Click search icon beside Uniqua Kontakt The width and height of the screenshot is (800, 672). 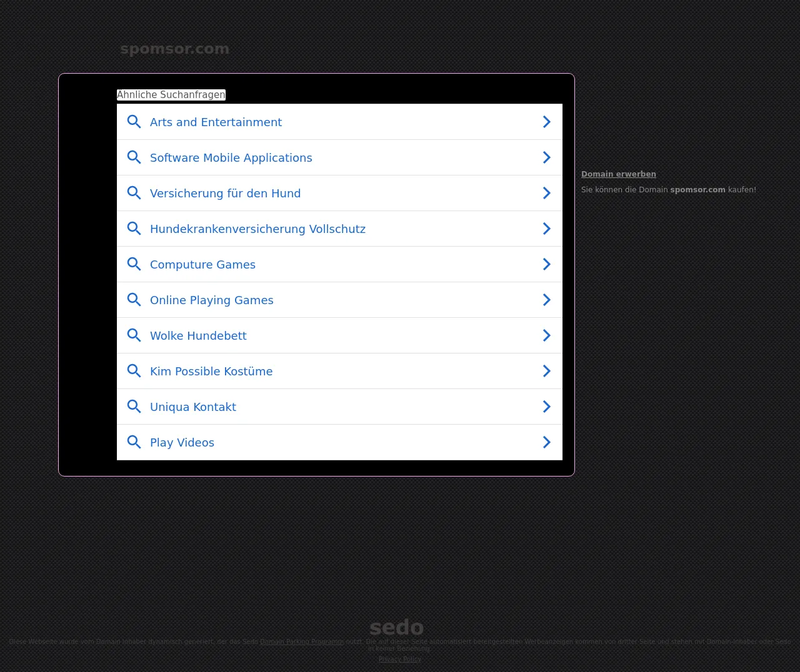(134, 407)
